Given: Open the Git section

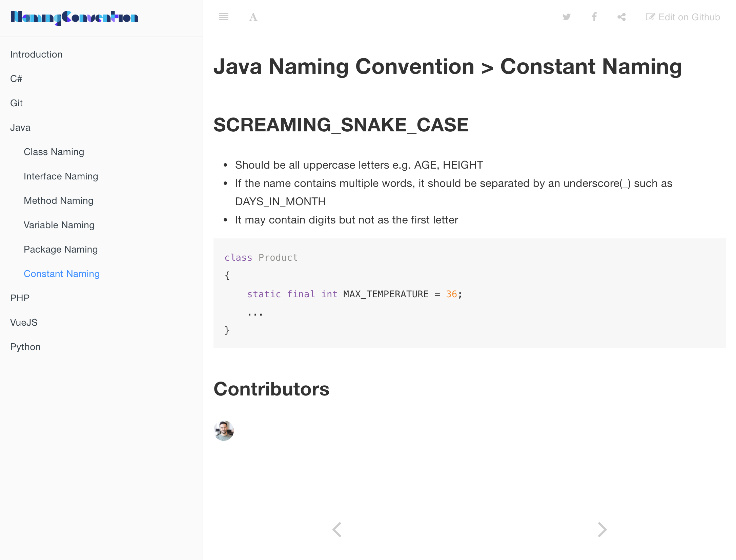Looking at the screenshot, I should tap(16, 103).
